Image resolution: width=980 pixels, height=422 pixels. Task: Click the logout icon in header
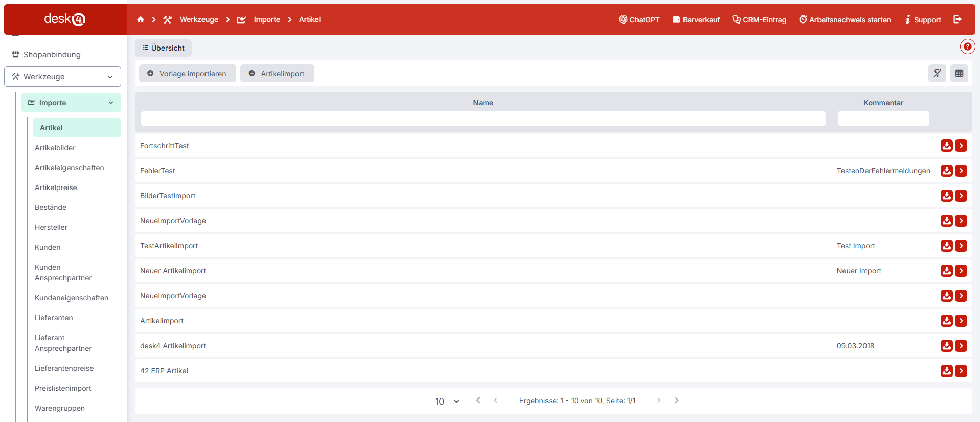click(x=958, y=19)
